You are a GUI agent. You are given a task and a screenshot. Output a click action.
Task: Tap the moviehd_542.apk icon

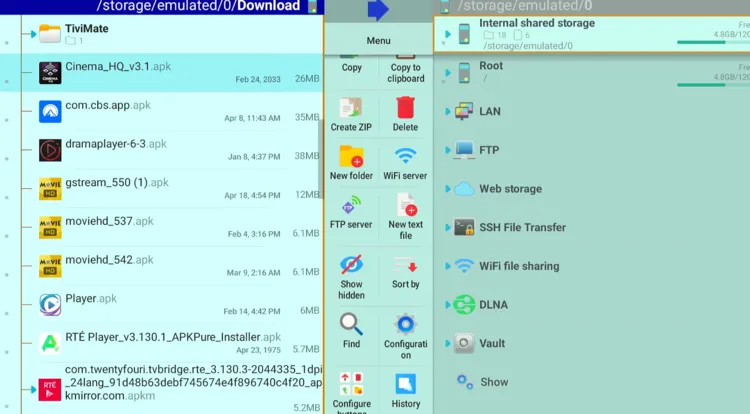[x=50, y=266]
